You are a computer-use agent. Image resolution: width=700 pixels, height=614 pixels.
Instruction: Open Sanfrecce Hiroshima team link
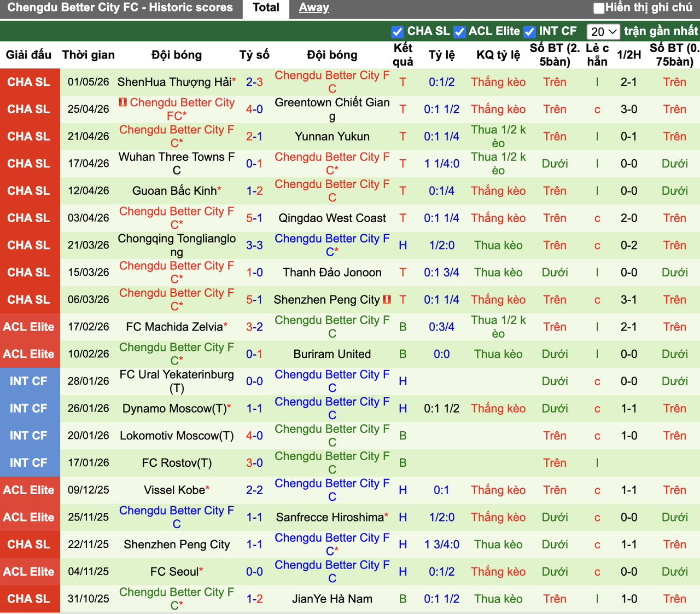click(x=330, y=517)
